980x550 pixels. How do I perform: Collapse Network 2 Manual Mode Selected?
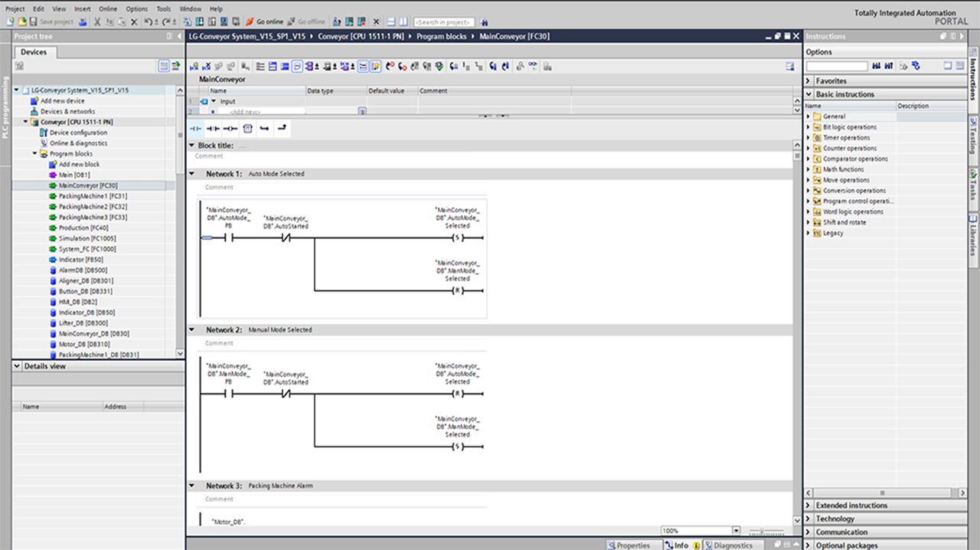point(192,330)
